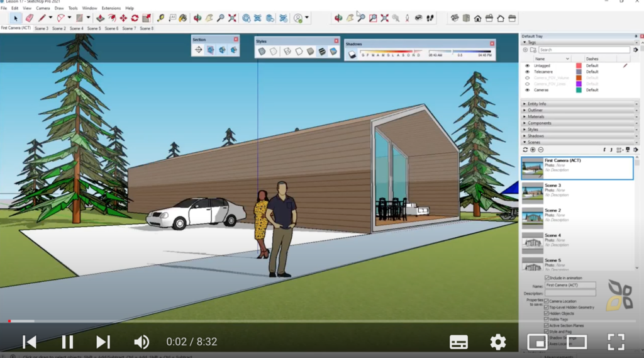Click Remove Scene minus icon
The height and width of the screenshot is (358, 644).
[x=540, y=150]
